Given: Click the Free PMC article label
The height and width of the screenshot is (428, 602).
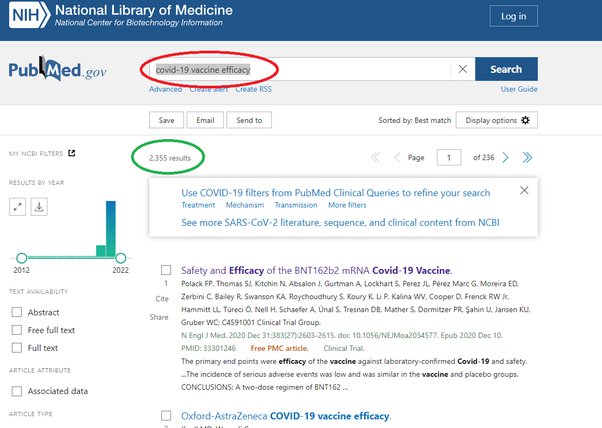Looking at the screenshot, I should coord(280,348).
